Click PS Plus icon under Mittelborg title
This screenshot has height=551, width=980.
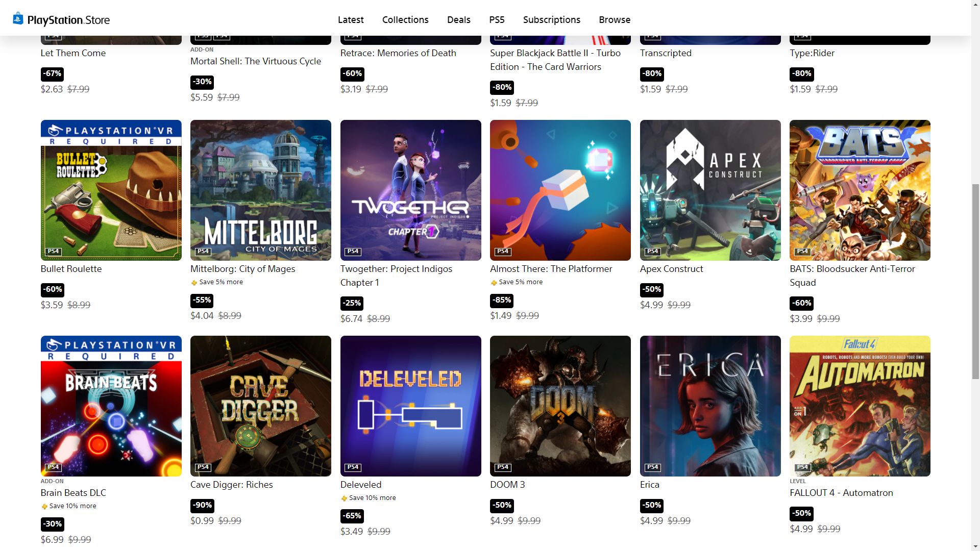[x=194, y=283]
